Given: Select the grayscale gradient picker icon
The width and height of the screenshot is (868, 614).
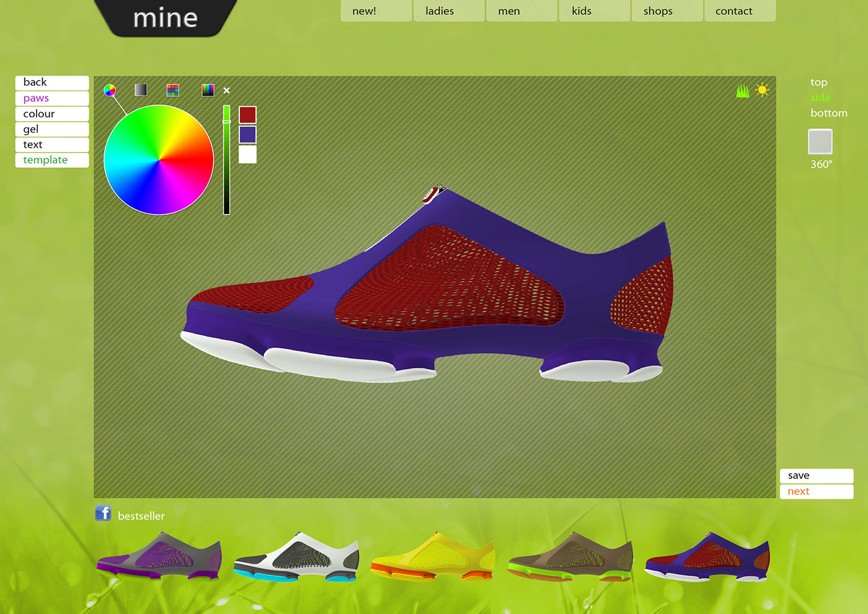Looking at the screenshot, I should click(141, 90).
